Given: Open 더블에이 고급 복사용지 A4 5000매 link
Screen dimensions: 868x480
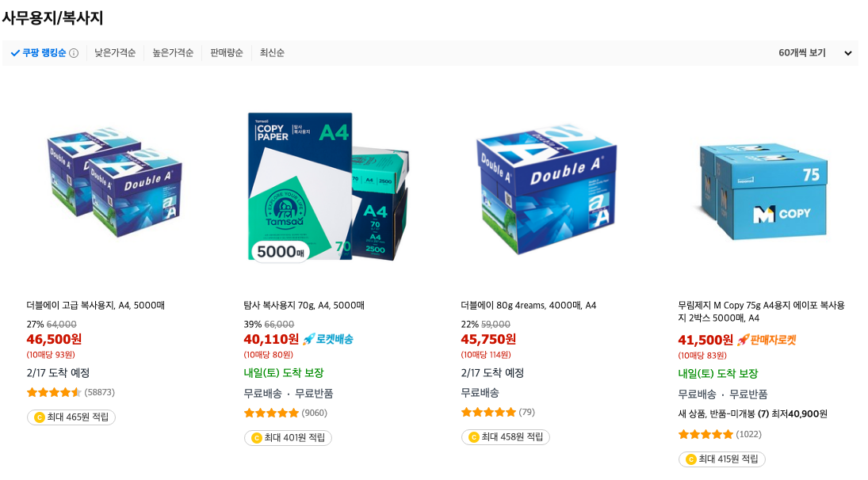Looking at the screenshot, I should pos(96,305).
